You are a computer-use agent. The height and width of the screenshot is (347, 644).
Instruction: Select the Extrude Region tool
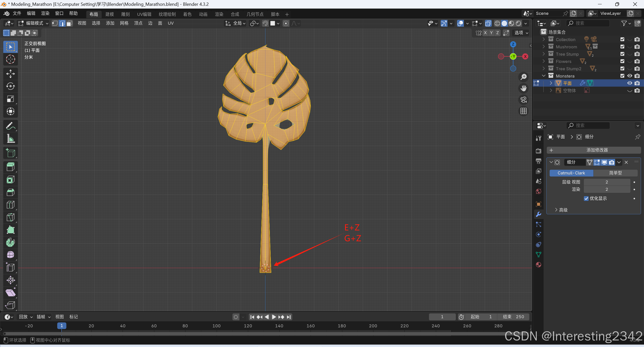[10, 167]
